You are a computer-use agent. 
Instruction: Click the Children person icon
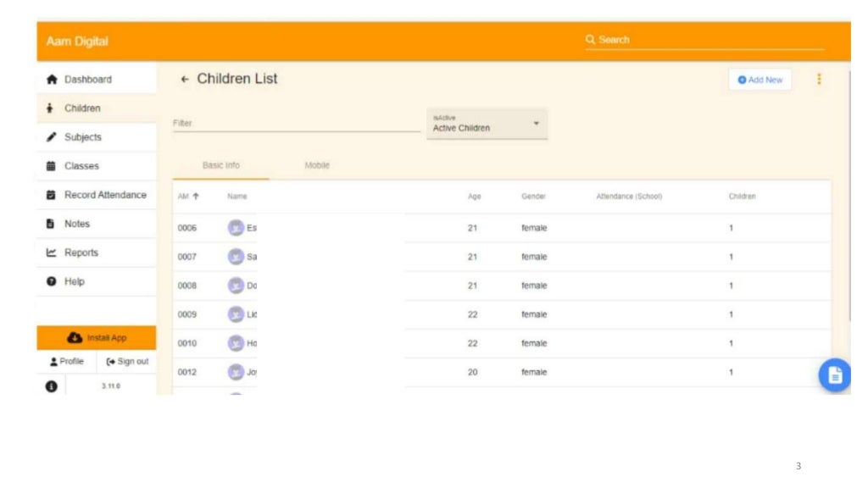pos(50,108)
